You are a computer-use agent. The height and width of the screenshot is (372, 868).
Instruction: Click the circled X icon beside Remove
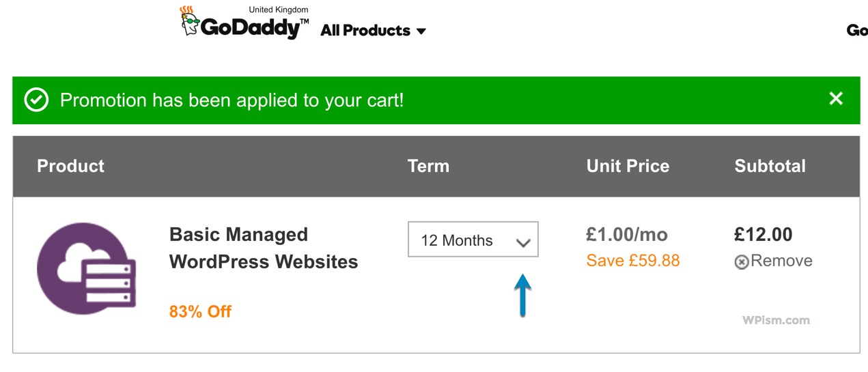click(742, 261)
